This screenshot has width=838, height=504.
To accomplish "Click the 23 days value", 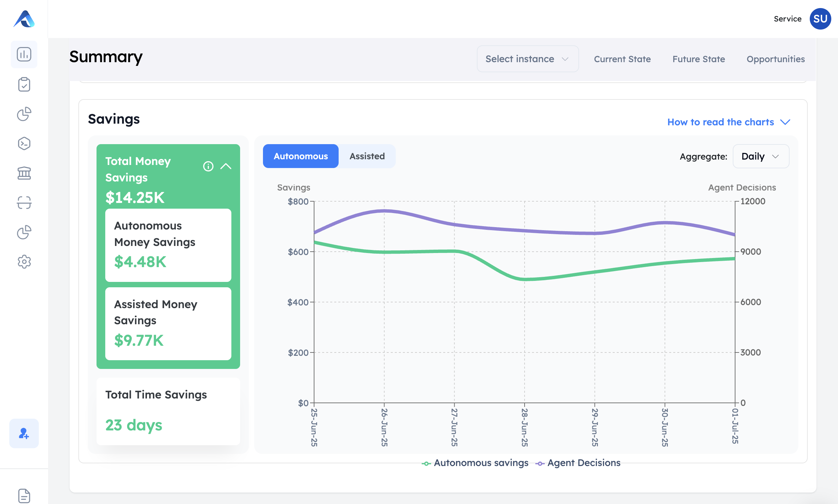I will 134,425.
